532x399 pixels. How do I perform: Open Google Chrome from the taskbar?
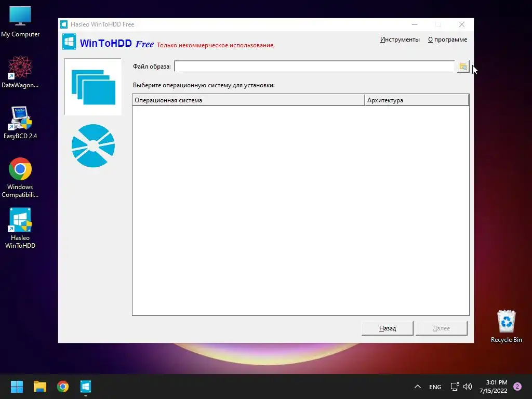point(63,387)
